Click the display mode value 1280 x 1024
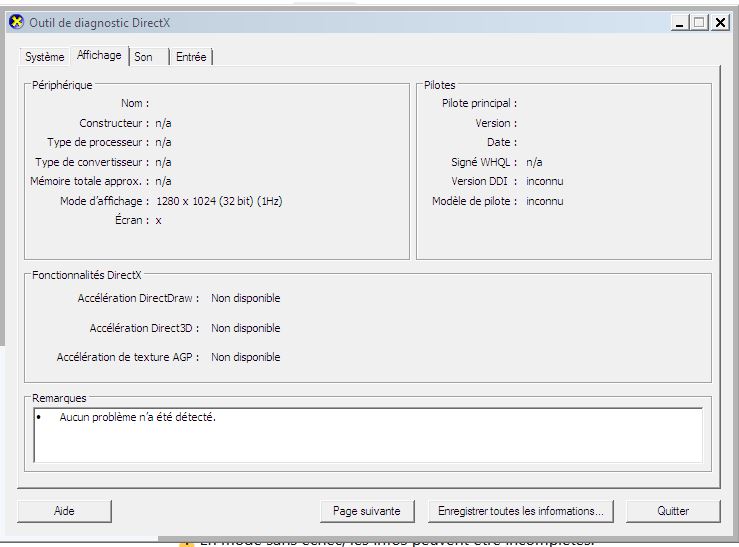739x547 pixels. pyautogui.click(x=219, y=201)
